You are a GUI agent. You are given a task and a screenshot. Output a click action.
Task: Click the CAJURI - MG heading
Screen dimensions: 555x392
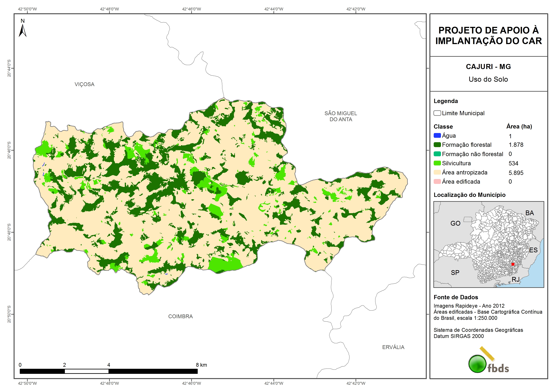[488, 67]
